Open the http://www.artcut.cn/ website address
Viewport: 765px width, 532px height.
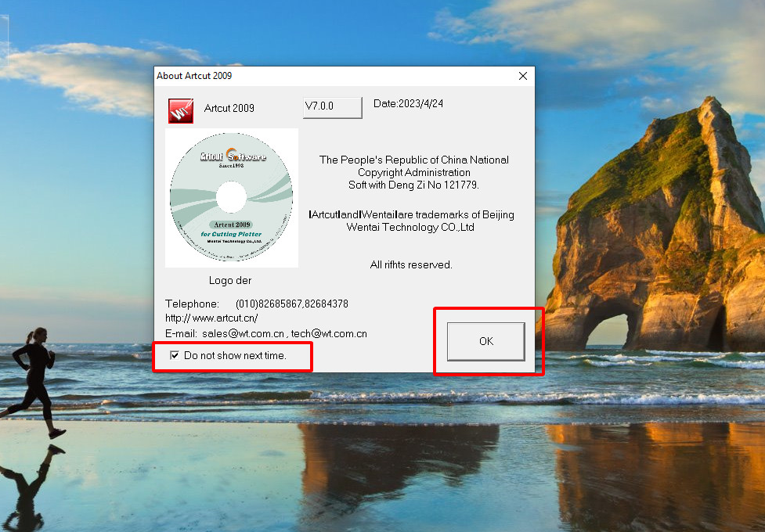[x=211, y=318]
